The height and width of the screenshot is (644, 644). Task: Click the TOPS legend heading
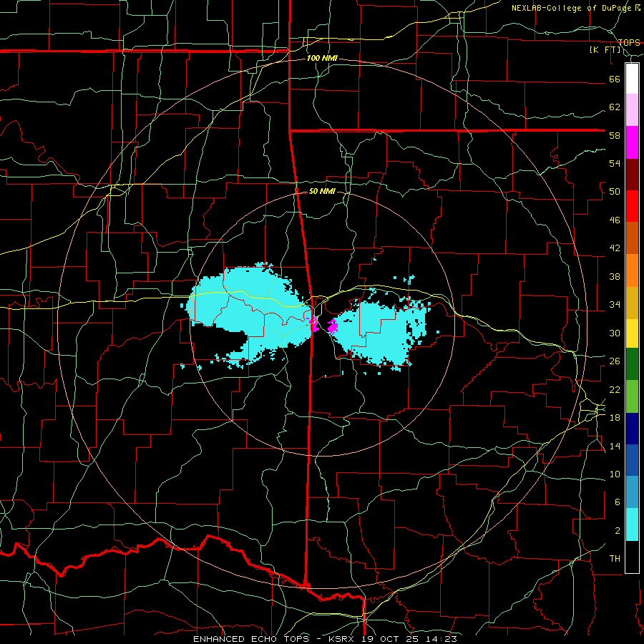(x=629, y=42)
